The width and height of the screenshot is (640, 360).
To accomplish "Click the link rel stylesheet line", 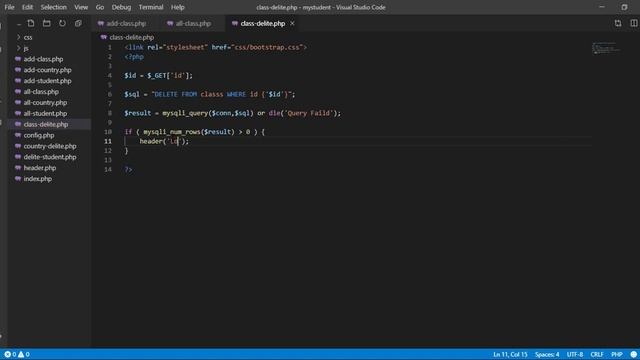I will (x=216, y=47).
